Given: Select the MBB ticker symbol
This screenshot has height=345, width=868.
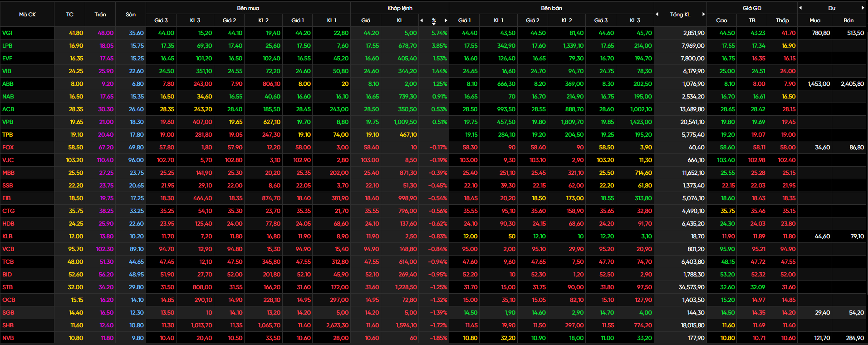Looking at the screenshot, I should pyautogui.click(x=8, y=173).
